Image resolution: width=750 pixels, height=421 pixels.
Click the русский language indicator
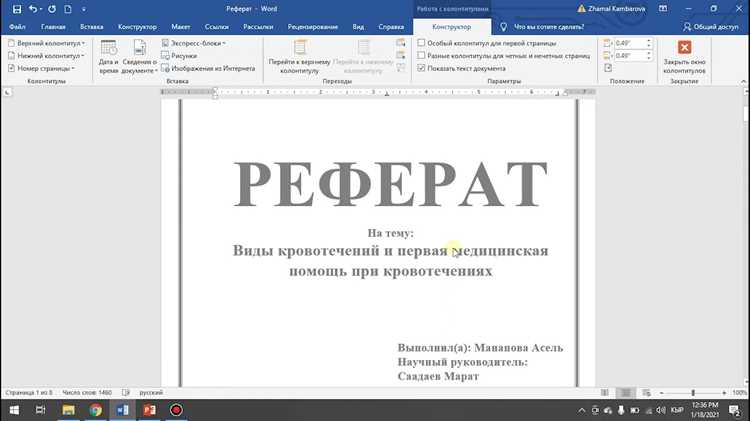[x=151, y=392]
